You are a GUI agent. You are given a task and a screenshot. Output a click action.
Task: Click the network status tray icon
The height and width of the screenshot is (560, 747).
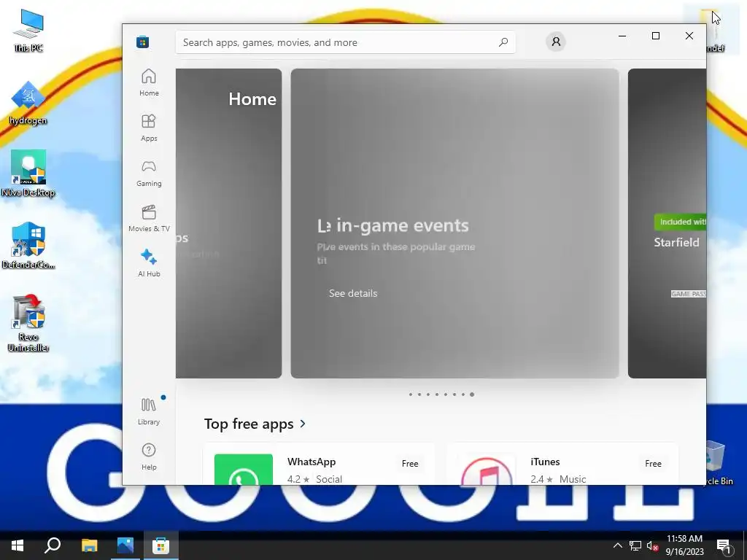[x=635, y=545]
